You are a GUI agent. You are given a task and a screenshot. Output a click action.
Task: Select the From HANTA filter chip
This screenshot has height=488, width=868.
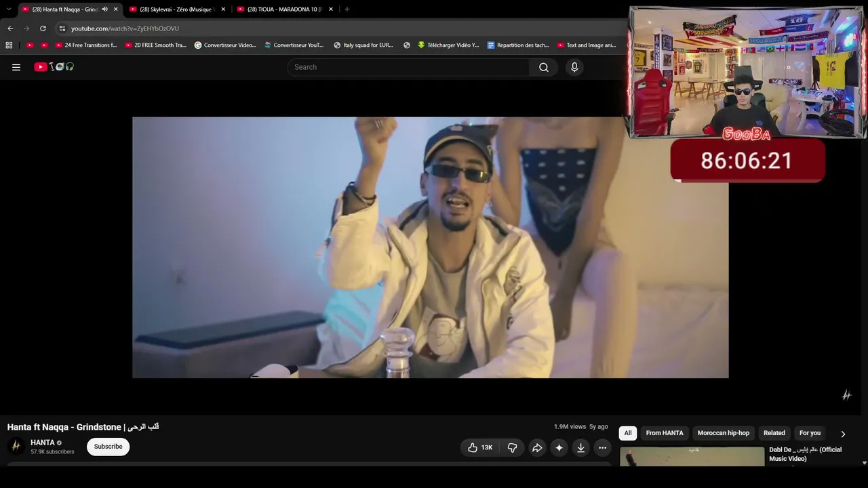[665, 433]
